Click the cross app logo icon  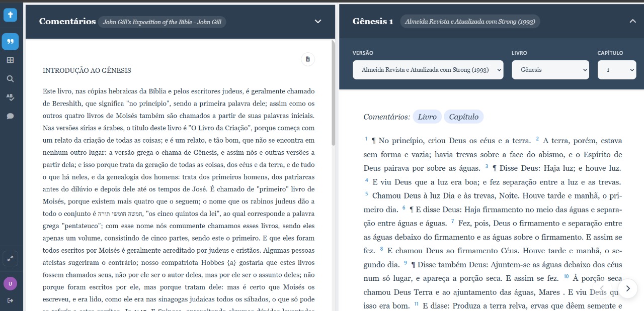(x=10, y=15)
